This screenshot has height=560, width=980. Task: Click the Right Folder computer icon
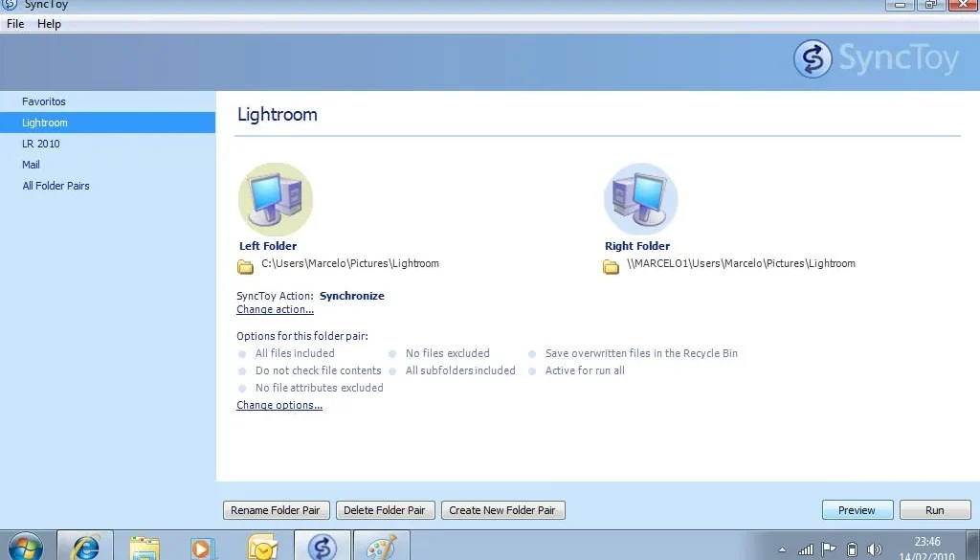[x=640, y=199]
